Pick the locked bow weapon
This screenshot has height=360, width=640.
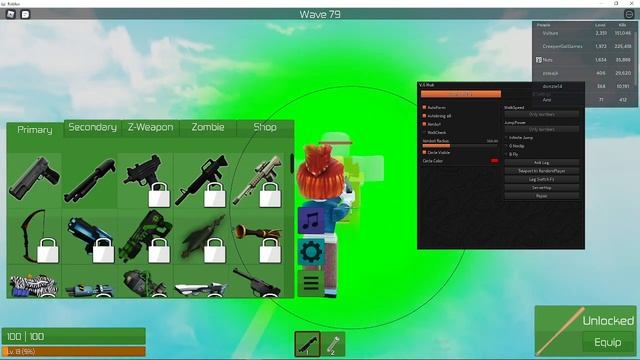pos(34,236)
